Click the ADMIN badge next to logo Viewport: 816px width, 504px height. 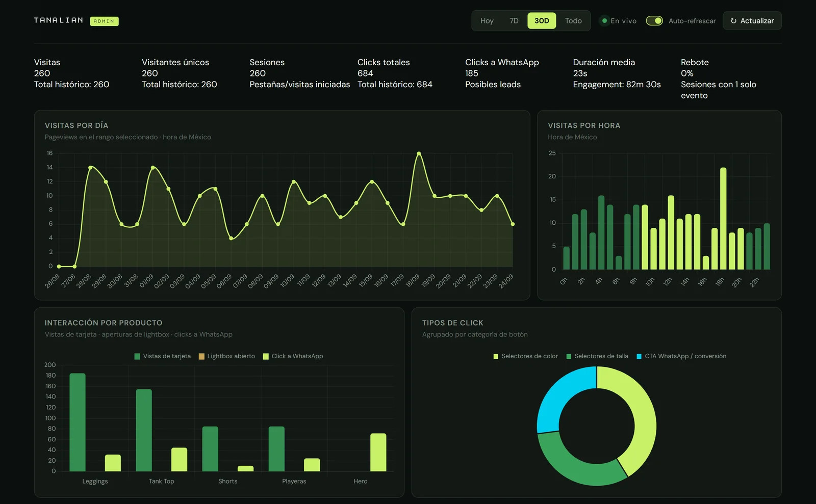click(x=104, y=21)
